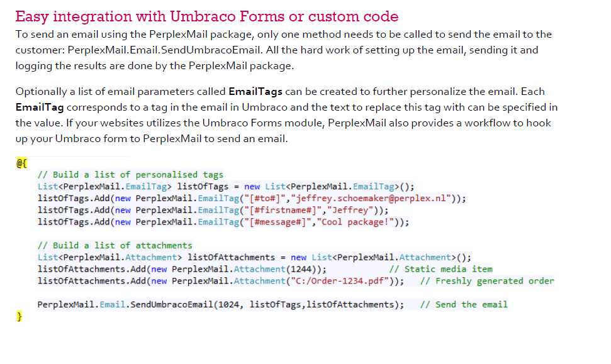Click the highlighted closing brace "}" ending the code

coord(19,316)
